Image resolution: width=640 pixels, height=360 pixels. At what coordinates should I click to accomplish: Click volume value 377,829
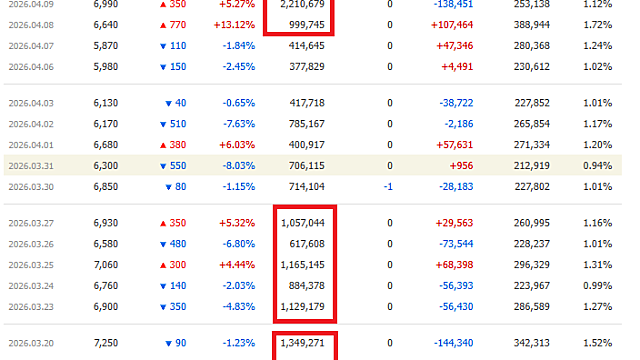[307, 67]
